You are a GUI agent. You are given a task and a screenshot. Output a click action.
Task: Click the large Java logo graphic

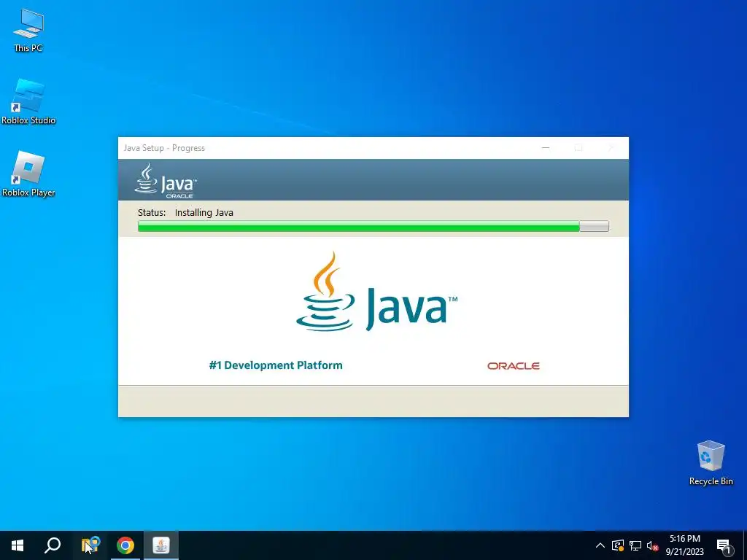click(x=376, y=292)
